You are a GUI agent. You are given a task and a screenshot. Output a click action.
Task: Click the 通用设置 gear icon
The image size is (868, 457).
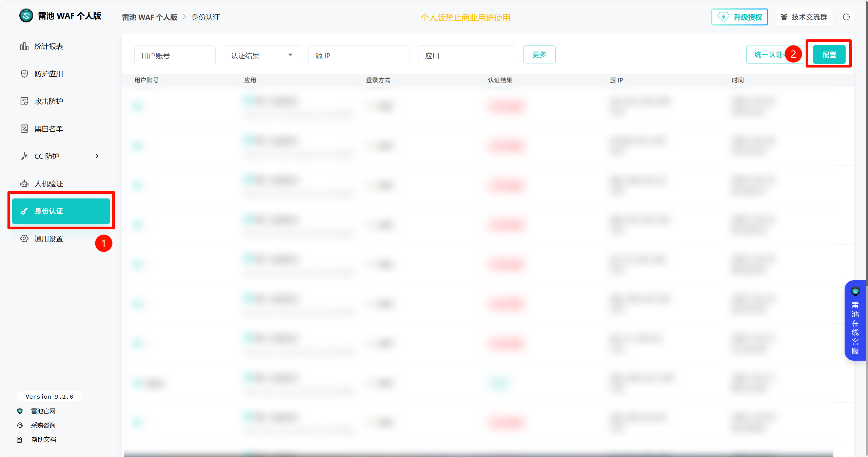coord(24,239)
